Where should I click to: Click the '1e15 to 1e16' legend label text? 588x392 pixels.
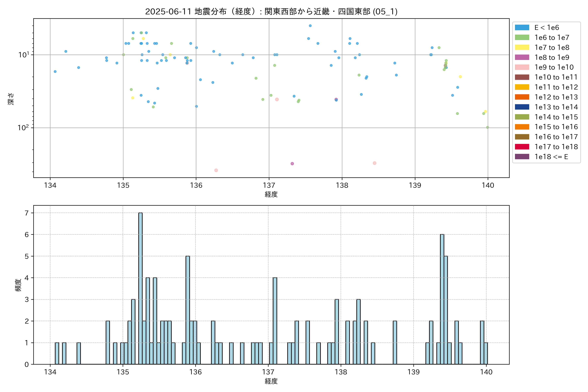coord(556,127)
